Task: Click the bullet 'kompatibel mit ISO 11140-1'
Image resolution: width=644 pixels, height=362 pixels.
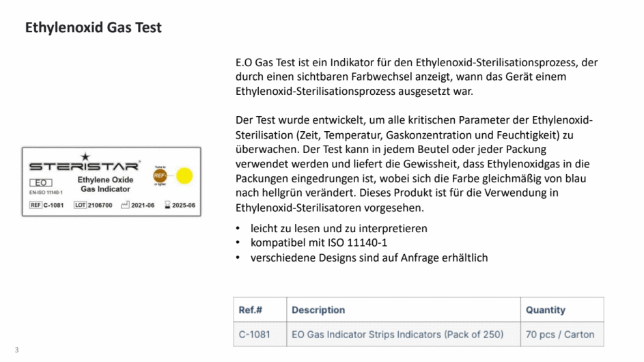Action: point(319,243)
